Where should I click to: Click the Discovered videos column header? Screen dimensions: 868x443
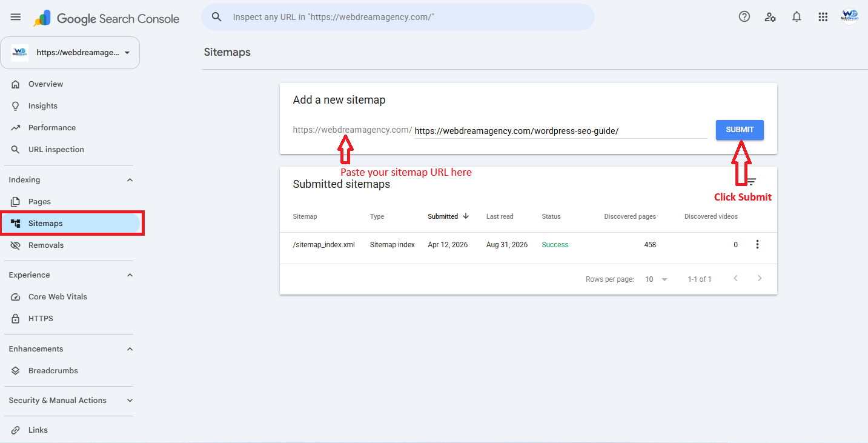click(711, 216)
